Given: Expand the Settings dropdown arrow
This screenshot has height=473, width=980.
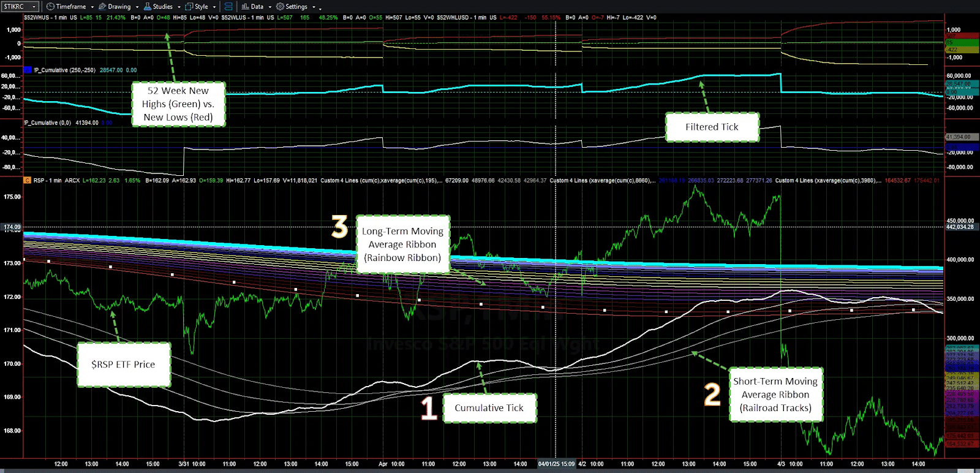Looking at the screenshot, I should tap(314, 7).
